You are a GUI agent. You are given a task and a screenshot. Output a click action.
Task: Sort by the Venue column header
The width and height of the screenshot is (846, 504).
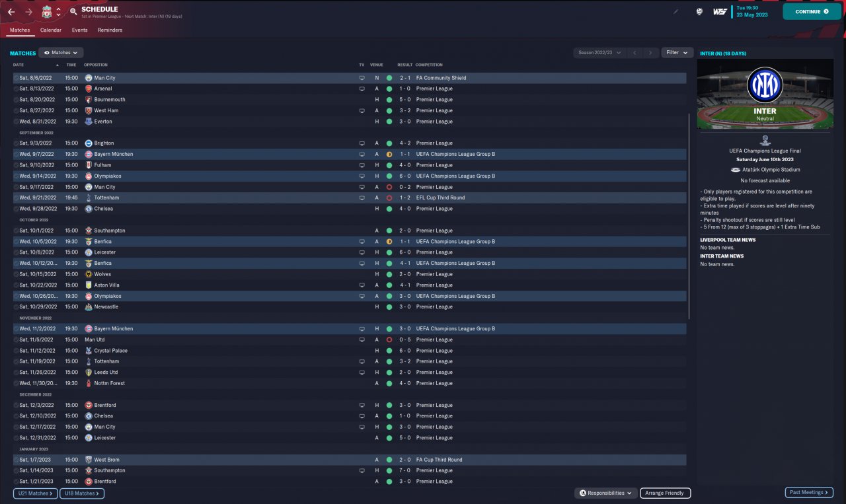tap(377, 65)
